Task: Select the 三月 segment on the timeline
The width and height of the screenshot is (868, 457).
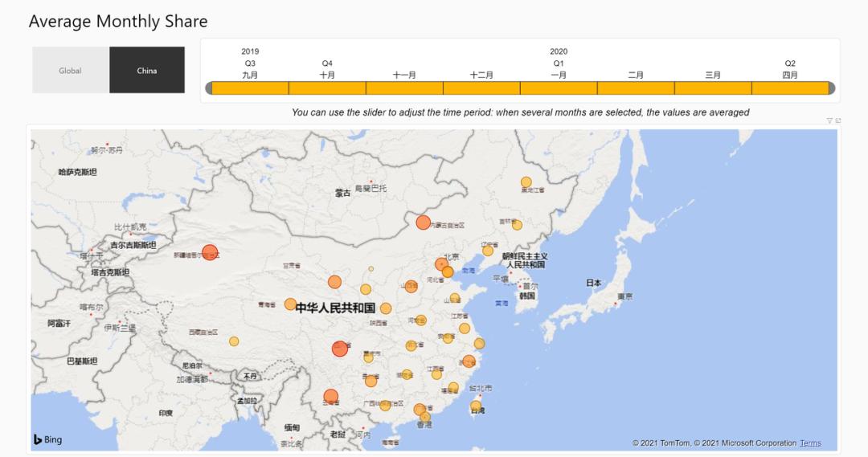Action: pyautogui.click(x=713, y=88)
